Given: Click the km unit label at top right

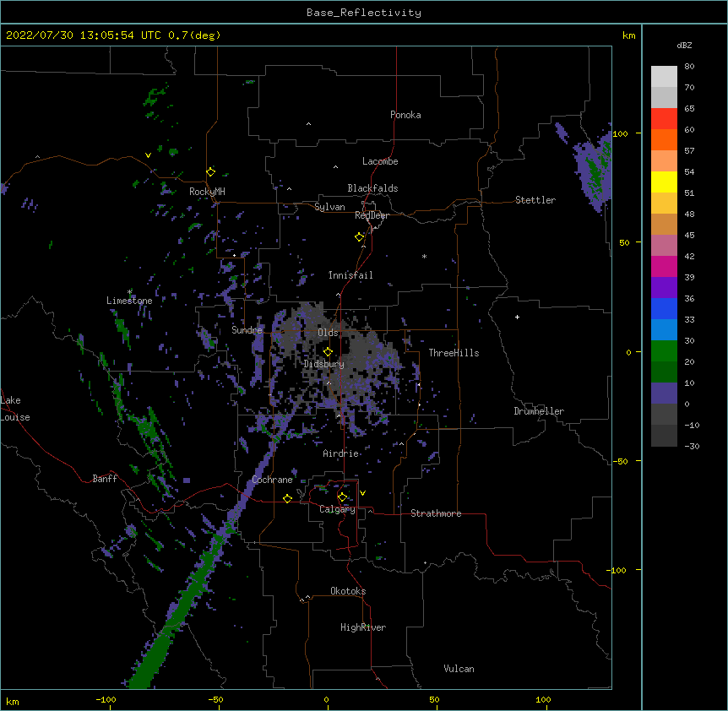Looking at the screenshot, I should [x=629, y=35].
